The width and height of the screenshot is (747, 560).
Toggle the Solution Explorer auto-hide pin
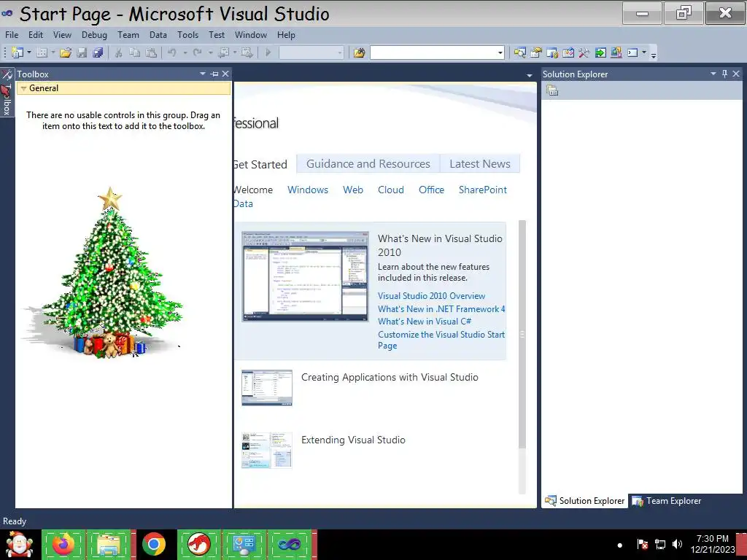tap(724, 74)
